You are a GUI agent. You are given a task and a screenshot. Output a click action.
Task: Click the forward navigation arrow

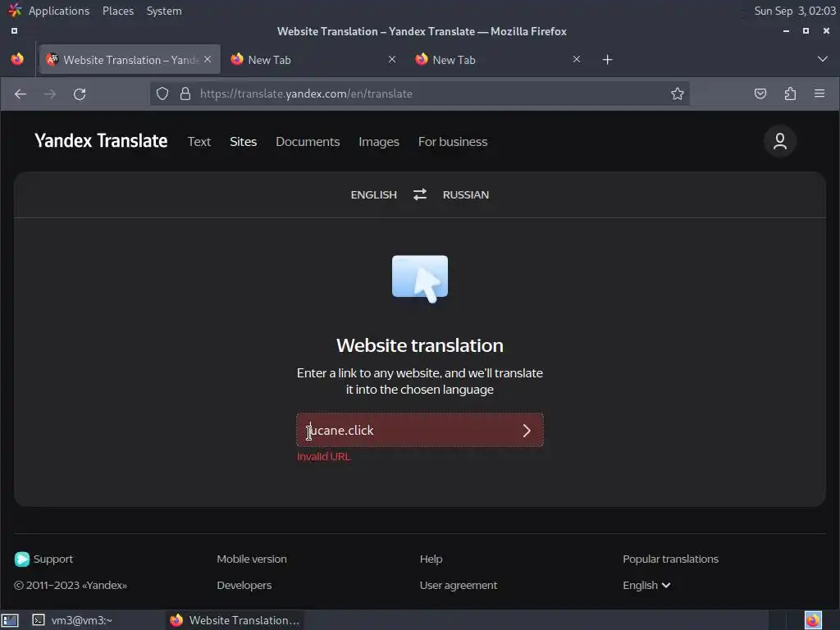point(50,94)
